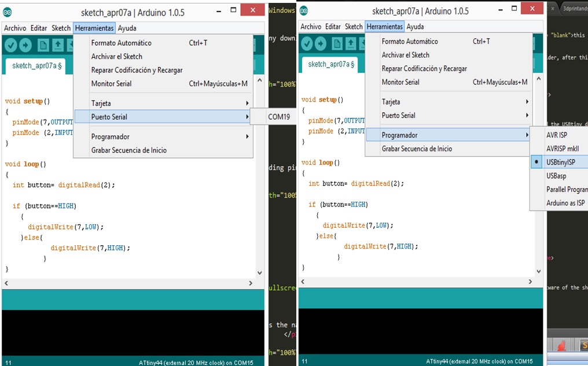Open the Ayuda menu in the USBtinyISP window
This screenshot has width=588, height=366.
point(415,27)
